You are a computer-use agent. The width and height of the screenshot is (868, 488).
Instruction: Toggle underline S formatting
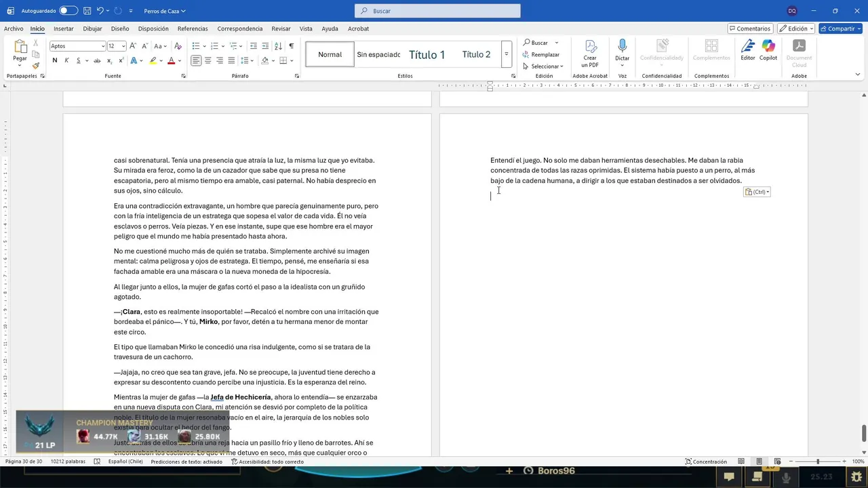click(x=78, y=60)
